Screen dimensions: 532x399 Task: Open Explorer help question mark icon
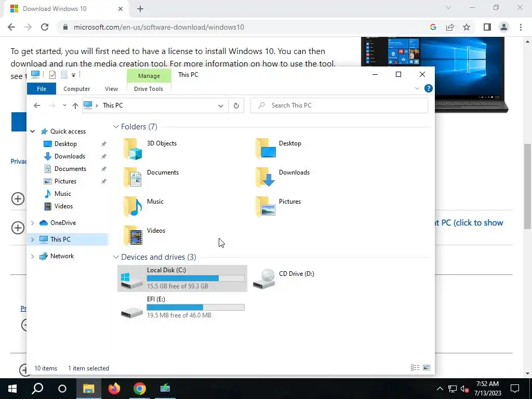pos(429,88)
